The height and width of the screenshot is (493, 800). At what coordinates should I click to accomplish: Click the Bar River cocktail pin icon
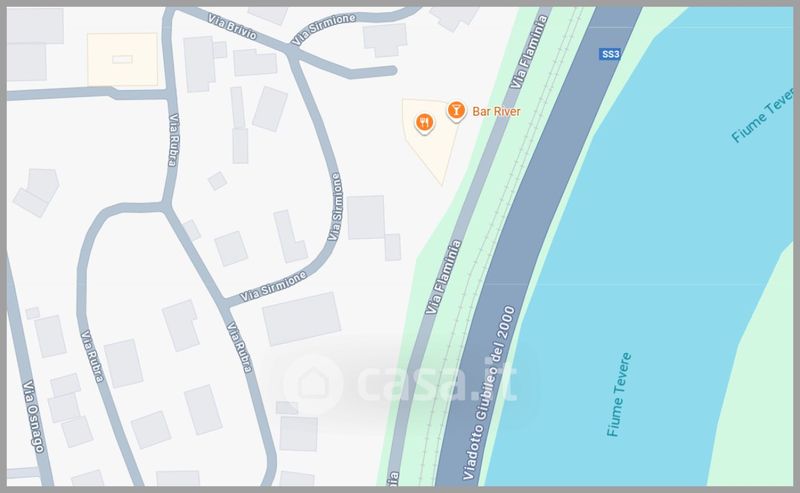[456, 110]
